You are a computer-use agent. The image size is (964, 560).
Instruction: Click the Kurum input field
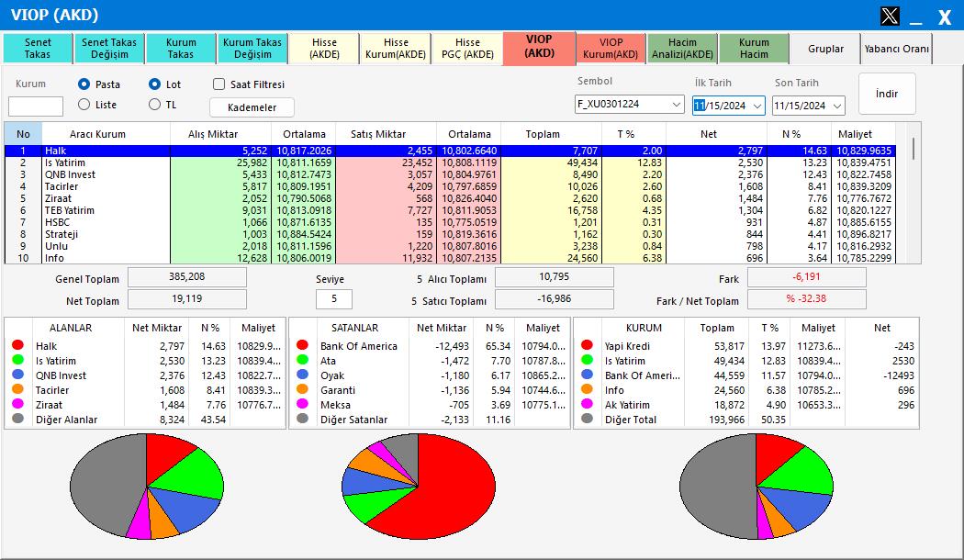[x=36, y=106]
